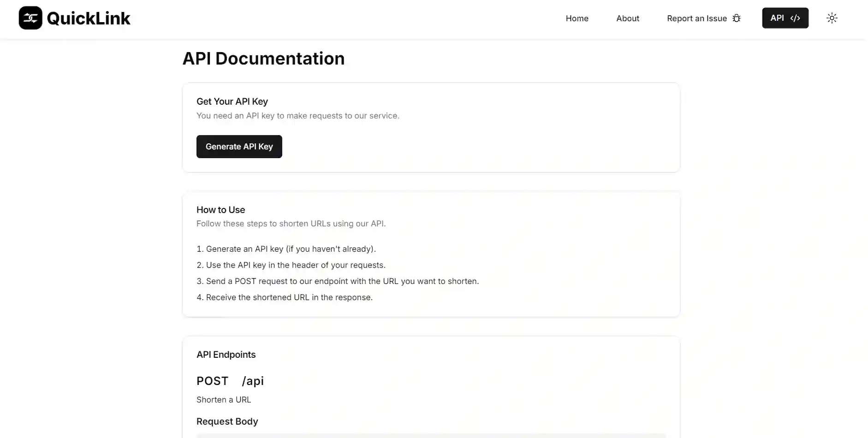This screenshot has width=868, height=438.
Task: Open the API page button
Action: click(x=785, y=18)
